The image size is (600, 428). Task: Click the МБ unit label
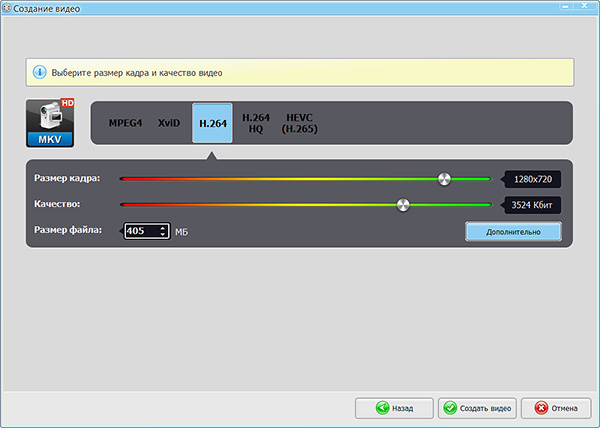click(x=181, y=232)
